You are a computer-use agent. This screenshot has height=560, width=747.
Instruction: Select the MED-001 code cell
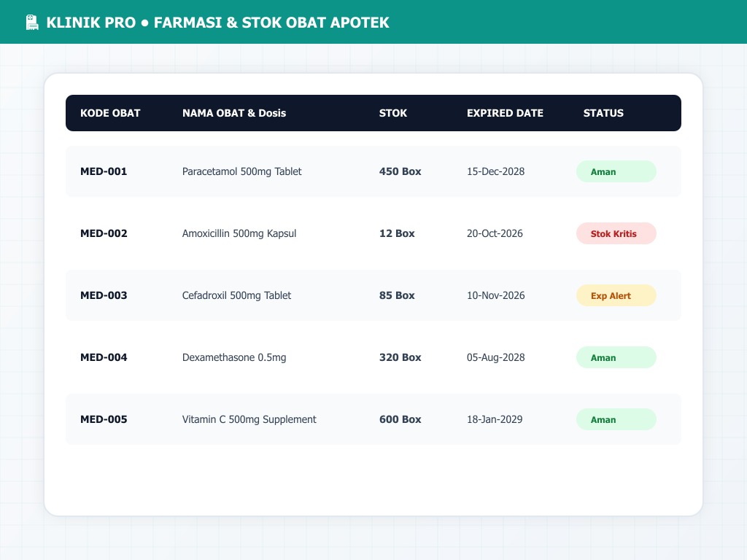(104, 171)
